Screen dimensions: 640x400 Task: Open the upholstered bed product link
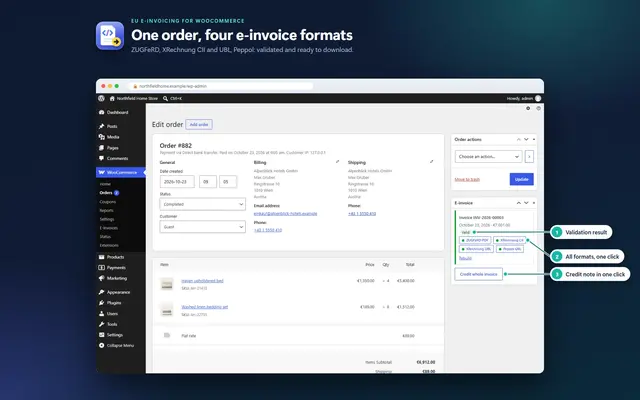[x=202, y=281]
